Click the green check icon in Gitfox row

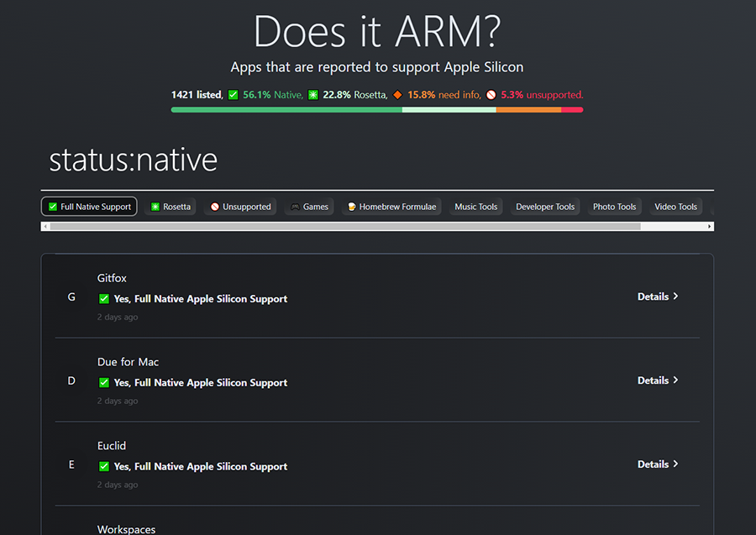pos(103,299)
